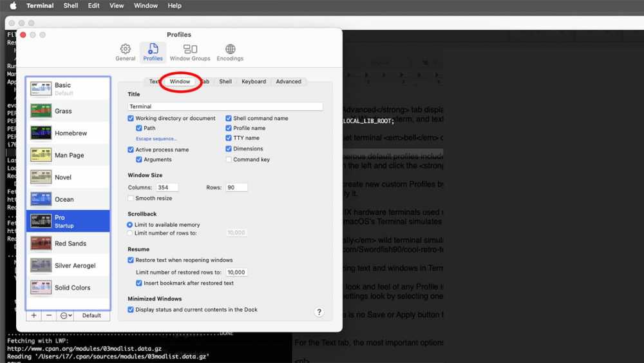The width and height of the screenshot is (644, 363).
Task: Open the Shell menu
Action: pos(71,6)
